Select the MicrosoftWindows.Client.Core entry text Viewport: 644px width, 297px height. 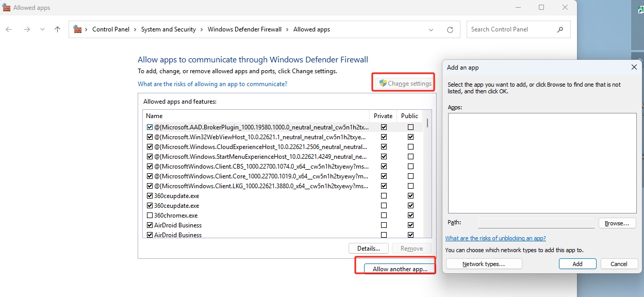click(261, 176)
